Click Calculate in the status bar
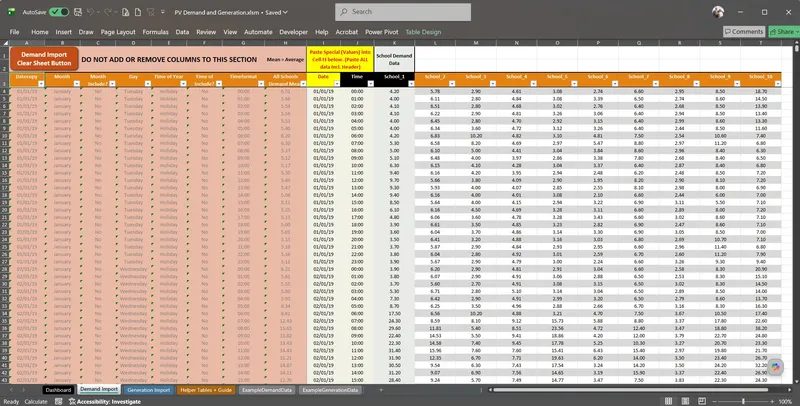 (36, 401)
